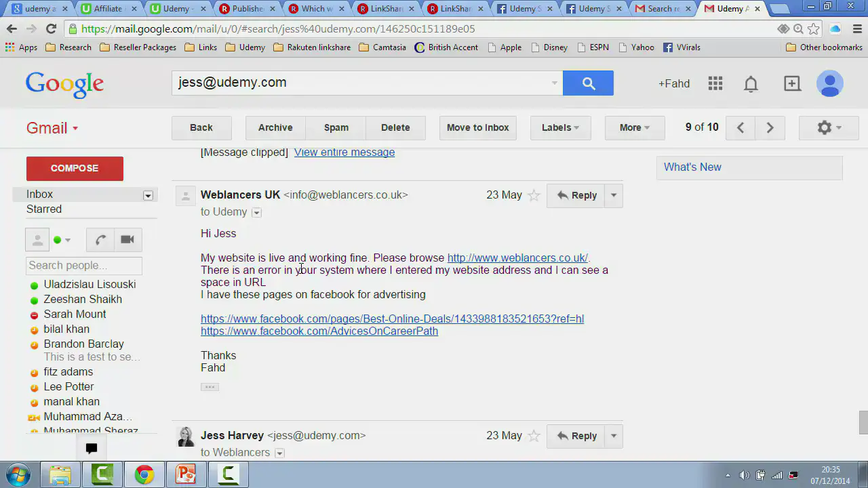This screenshot has height=488, width=868.
Task: Open the settings gear menu
Action: (829, 127)
